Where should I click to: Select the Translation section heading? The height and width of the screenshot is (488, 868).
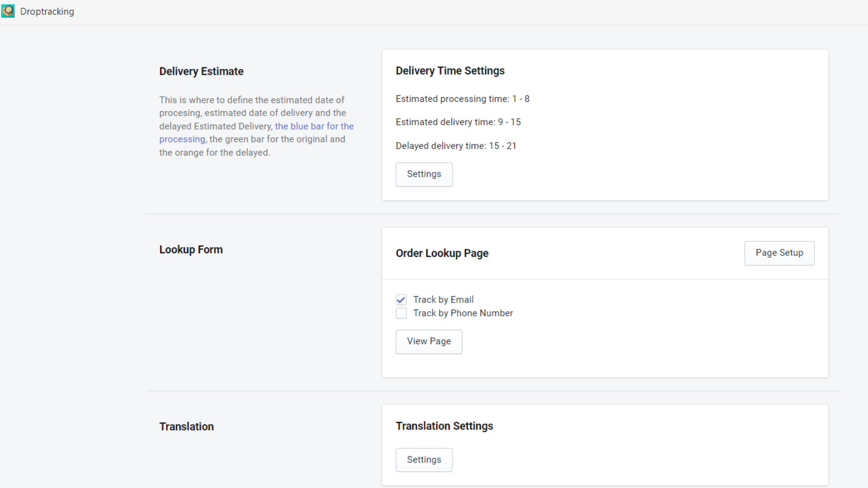(186, 426)
